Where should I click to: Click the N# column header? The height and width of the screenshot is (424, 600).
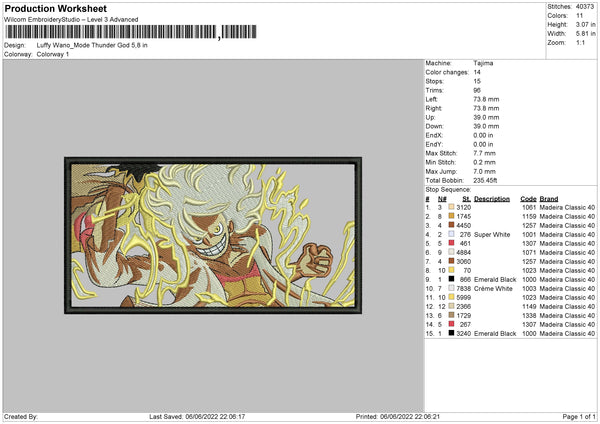coord(442,199)
